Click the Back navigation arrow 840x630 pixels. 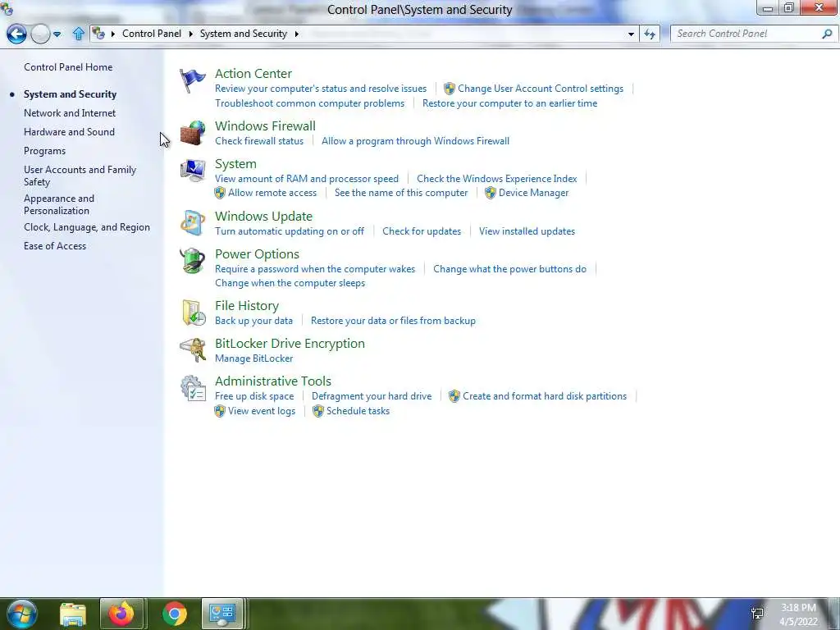pos(16,34)
